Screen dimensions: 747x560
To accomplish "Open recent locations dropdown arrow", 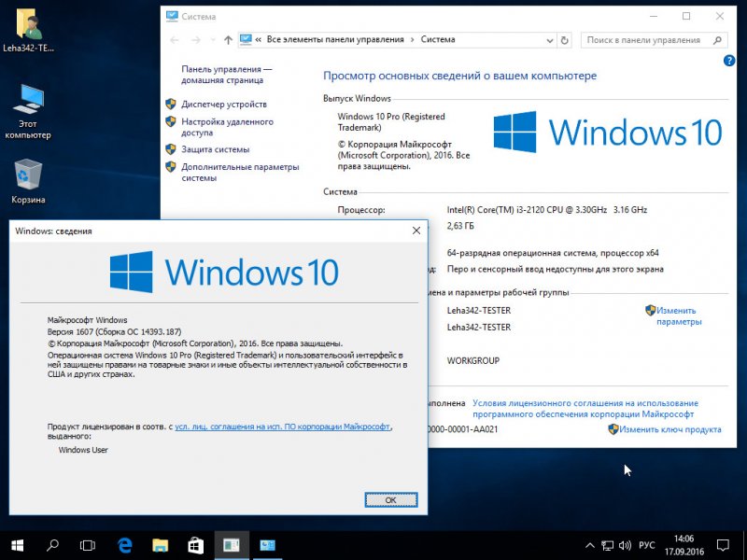I will coord(213,40).
